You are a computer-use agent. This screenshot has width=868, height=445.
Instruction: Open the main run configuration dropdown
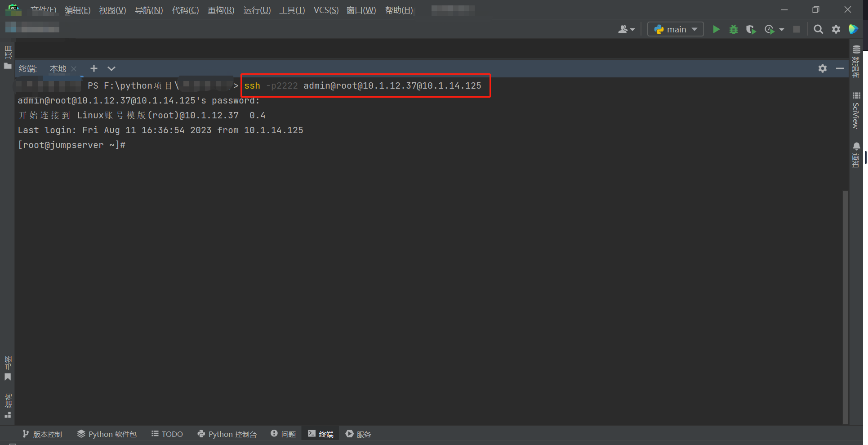click(675, 29)
